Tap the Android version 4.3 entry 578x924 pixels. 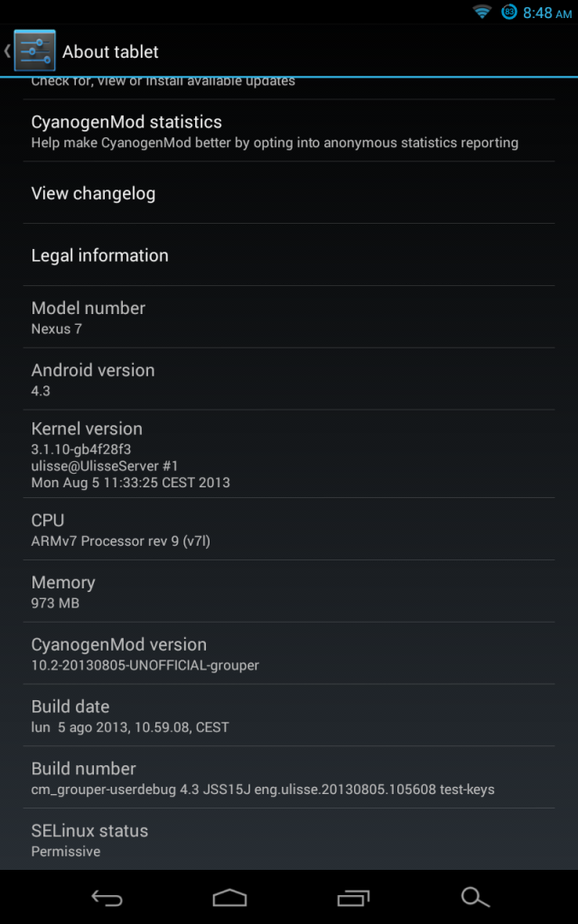click(x=289, y=379)
